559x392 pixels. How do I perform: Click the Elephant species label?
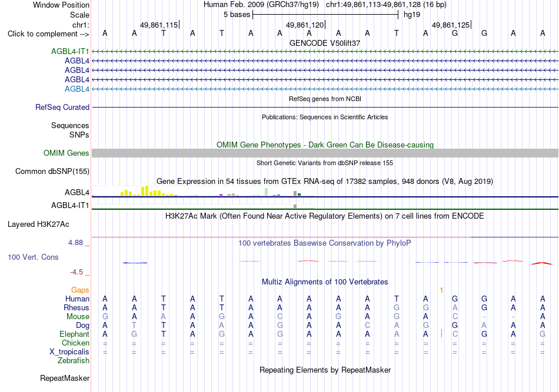74,334
